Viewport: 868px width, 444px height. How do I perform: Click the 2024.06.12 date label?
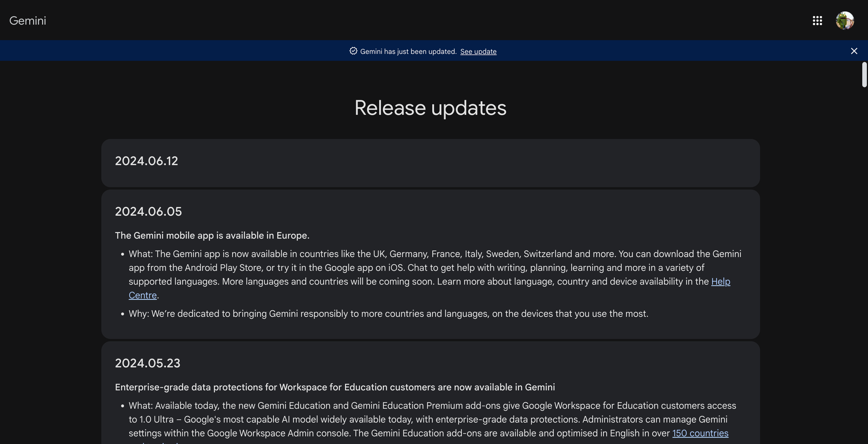pos(147,161)
